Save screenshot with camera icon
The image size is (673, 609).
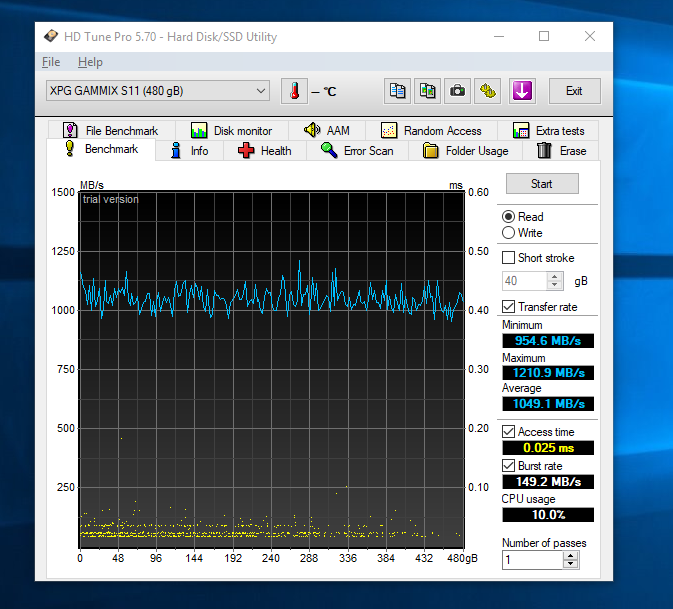pos(458,91)
